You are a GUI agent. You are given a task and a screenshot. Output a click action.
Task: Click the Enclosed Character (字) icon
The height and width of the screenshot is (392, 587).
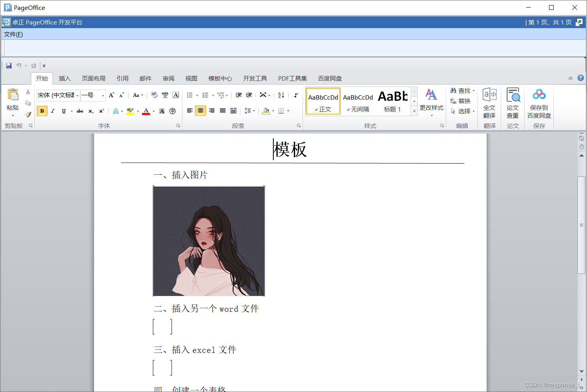click(172, 111)
